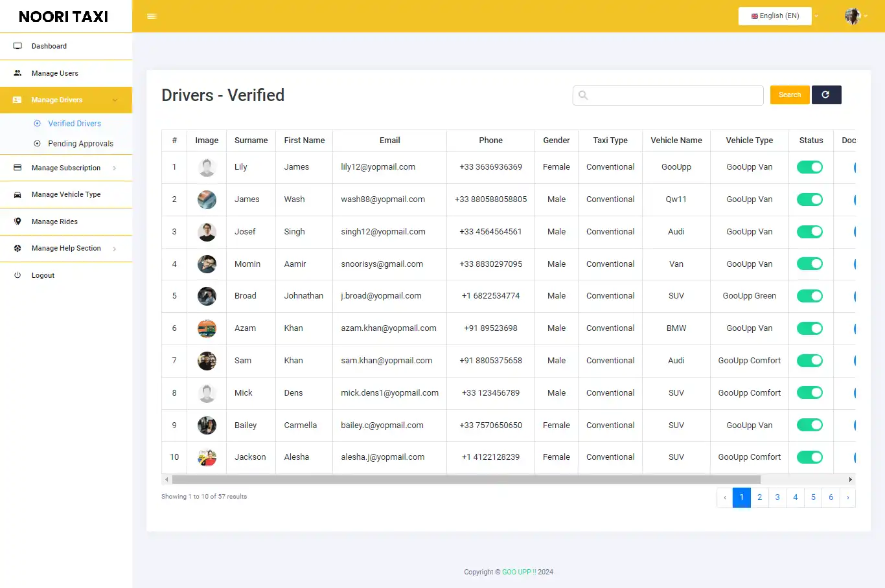The image size is (885, 588).
Task: Click the Logout power icon
Action: coord(17,275)
